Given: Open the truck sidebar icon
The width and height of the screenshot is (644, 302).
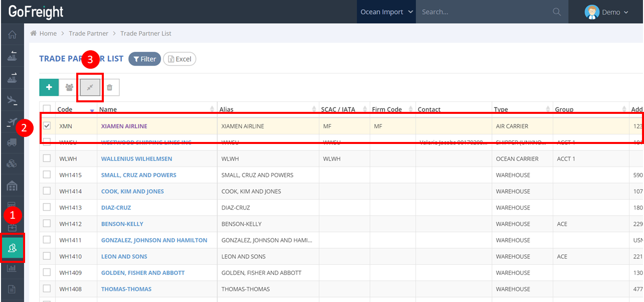Looking at the screenshot, I should pyautogui.click(x=12, y=142).
